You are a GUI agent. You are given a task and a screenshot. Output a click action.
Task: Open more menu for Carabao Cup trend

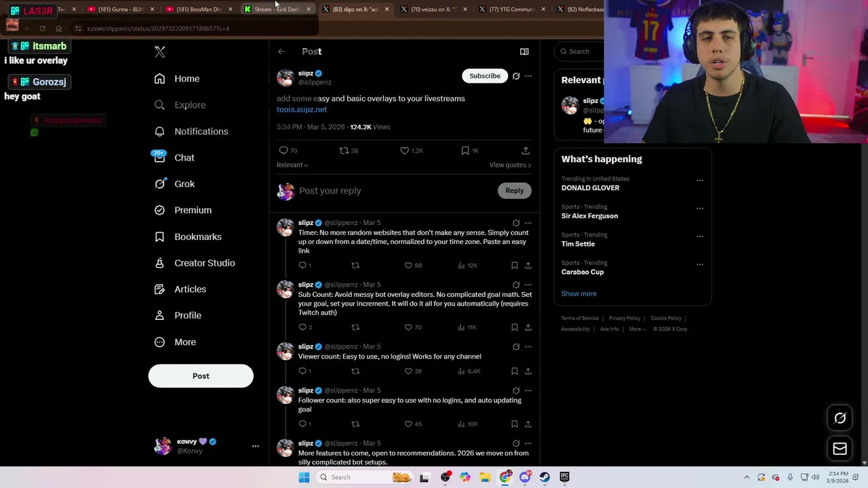[x=700, y=264]
